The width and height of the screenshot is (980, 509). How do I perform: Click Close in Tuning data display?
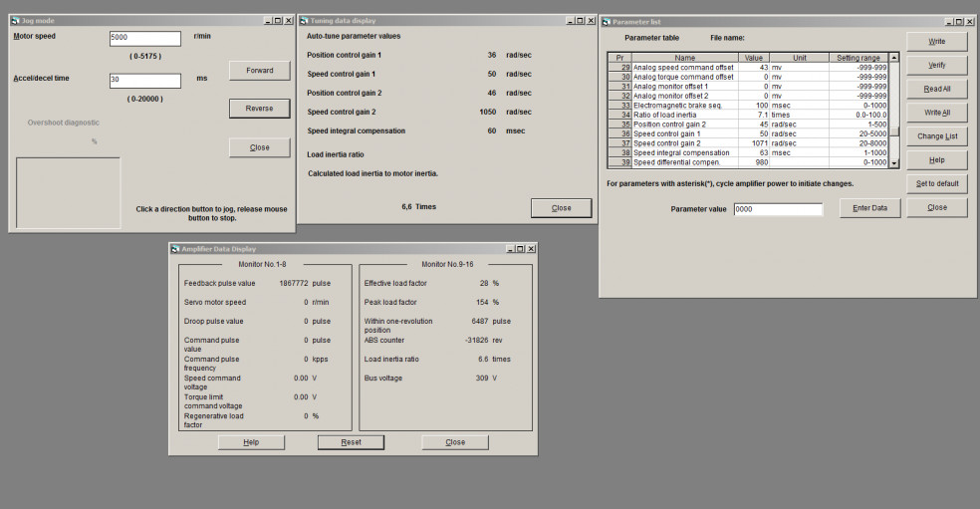coord(562,208)
